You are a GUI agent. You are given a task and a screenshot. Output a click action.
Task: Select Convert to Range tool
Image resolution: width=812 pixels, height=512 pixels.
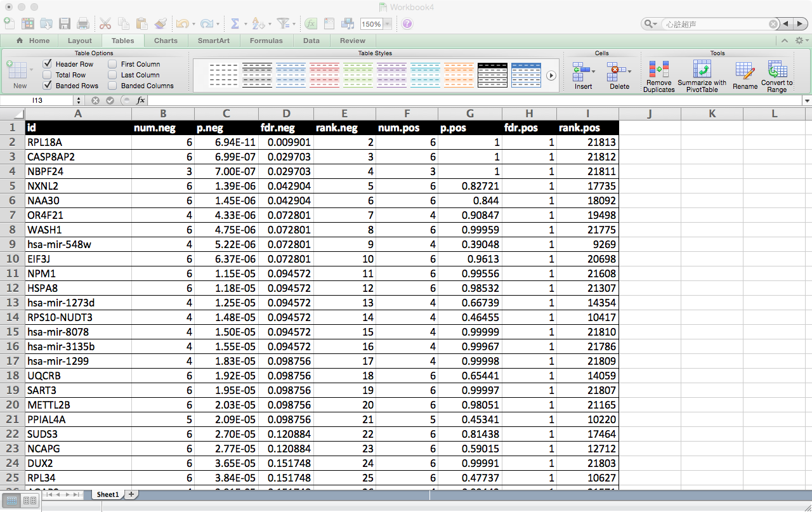pyautogui.click(x=776, y=69)
